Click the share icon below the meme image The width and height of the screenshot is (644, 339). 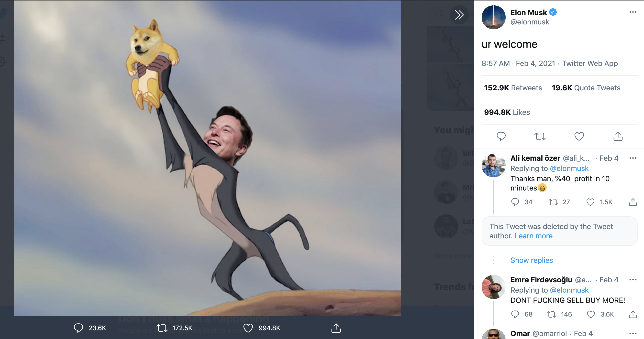click(336, 328)
